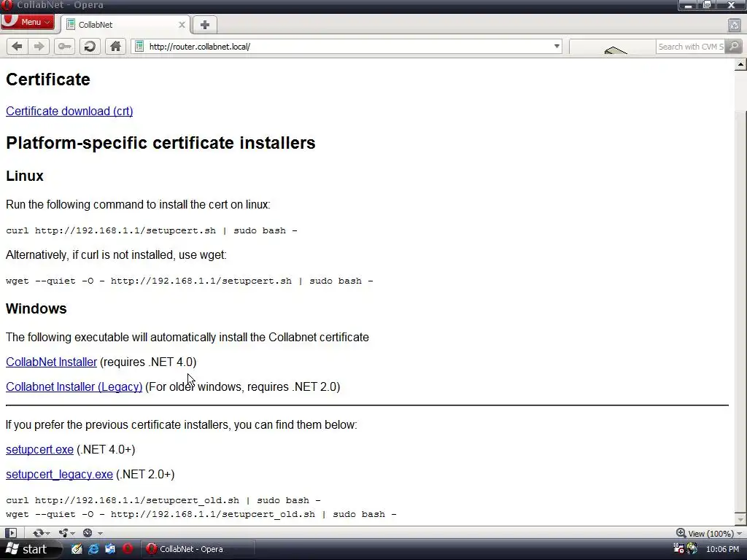Download the setupcert.exe link
Image resolution: width=747 pixels, height=560 pixels.
(x=39, y=449)
